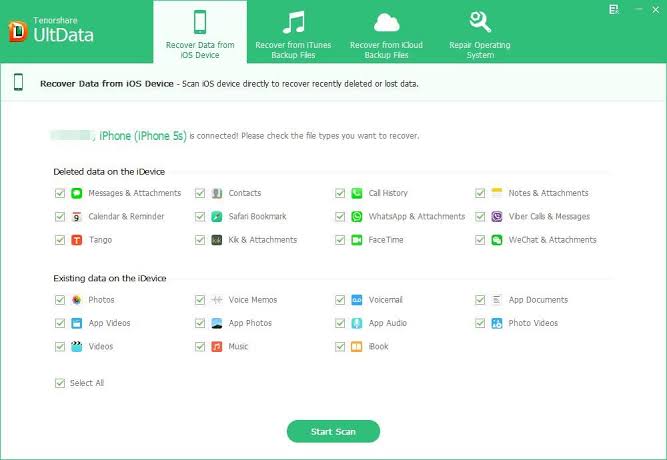Click the FaceTime label
This screenshot has width=667, height=460.
[x=386, y=240]
